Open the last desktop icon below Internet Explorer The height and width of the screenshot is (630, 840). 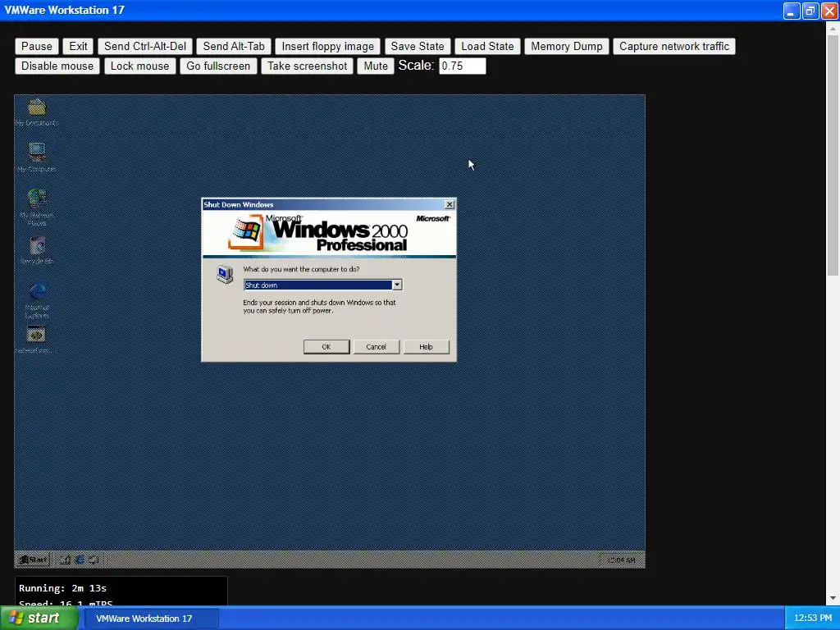point(36,339)
